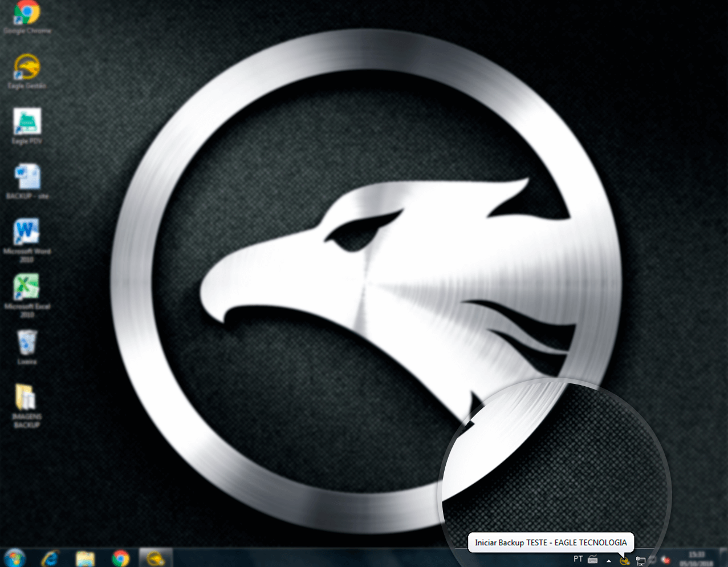Select the IMAGENS BACKUP folder
728x567 pixels.
tap(27, 405)
